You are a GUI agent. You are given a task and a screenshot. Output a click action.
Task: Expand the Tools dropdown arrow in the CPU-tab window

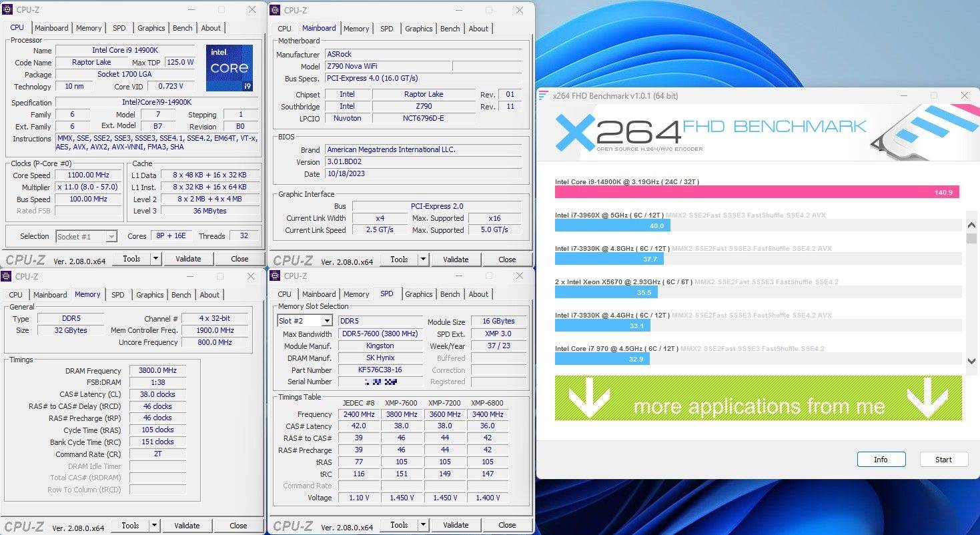tap(155, 259)
